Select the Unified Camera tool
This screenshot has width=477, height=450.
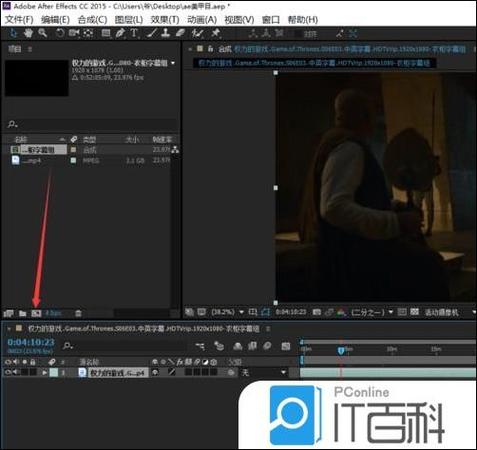74,33
